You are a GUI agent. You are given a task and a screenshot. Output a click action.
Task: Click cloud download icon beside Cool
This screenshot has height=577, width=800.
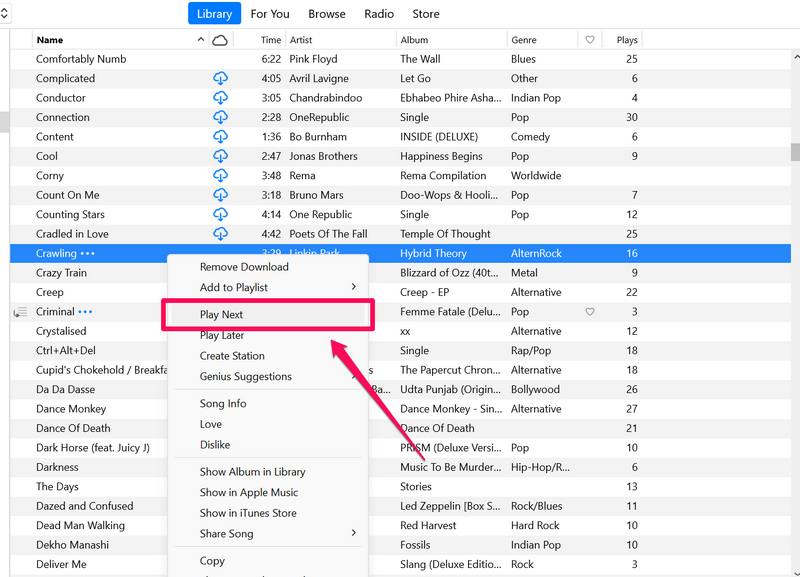click(220, 157)
